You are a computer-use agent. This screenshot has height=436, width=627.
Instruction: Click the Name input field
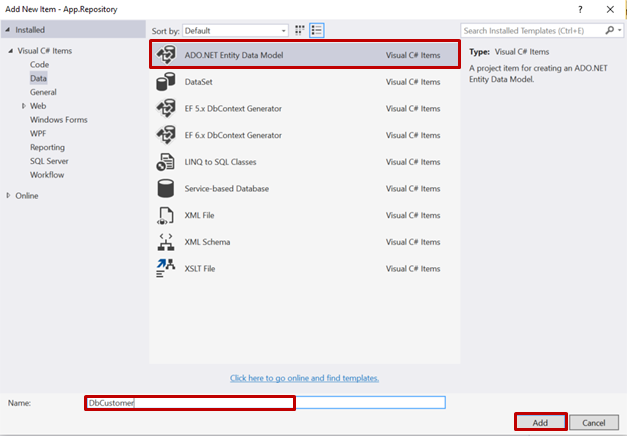point(266,403)
